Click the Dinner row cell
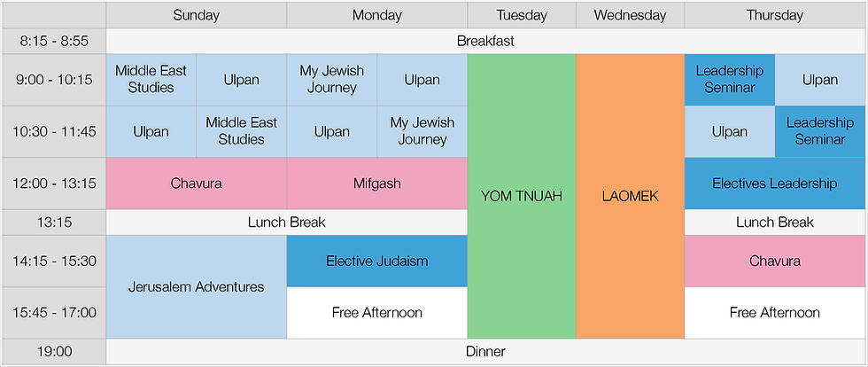This screenshot has width=868, height=367. point(485,352)
